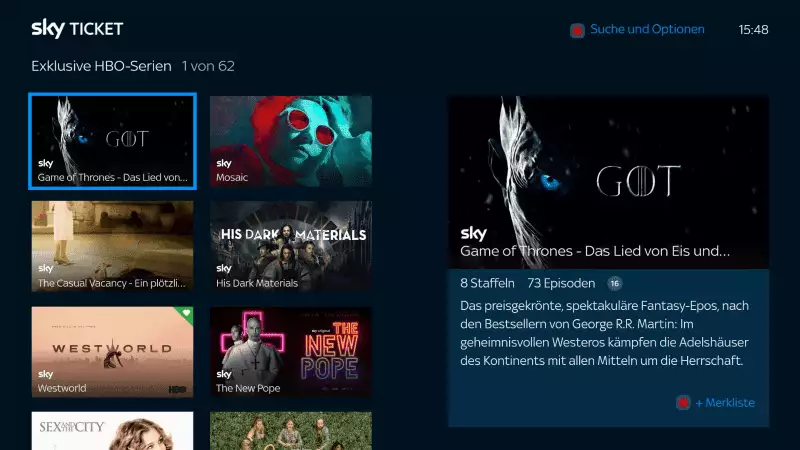Screen dimensions: 800x450
Task: Click the 'Westworld' caption under the tile image
Action: point(62,388)
